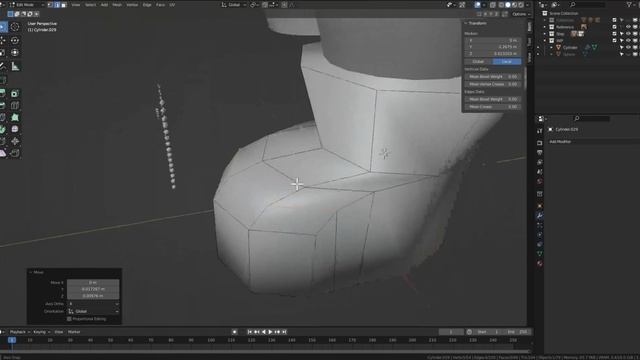The width and height of the screenshot is (640, 360).
Task: Open the Axis Ortho dropdown
Action: [x=93, y=304]
